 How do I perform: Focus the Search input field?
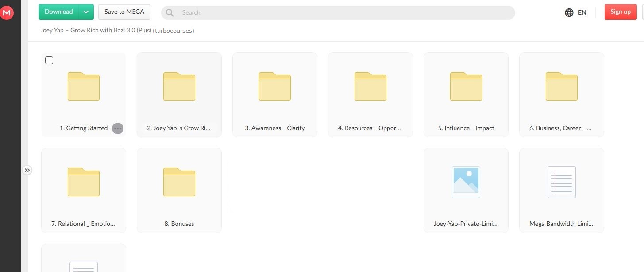point(345,12)
